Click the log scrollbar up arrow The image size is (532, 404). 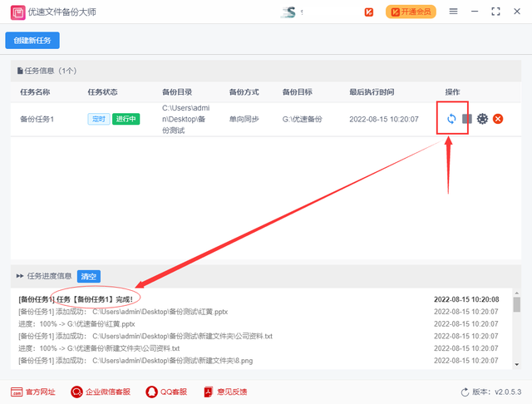[x=517, y=293]
